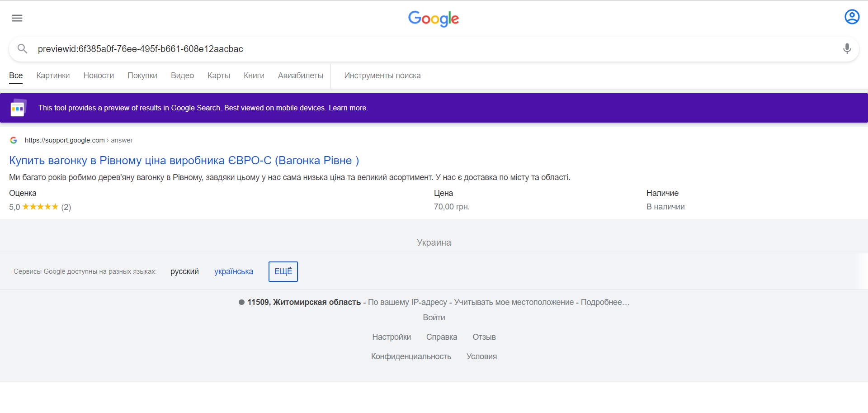The height and width of the screenshot is (413, 868).
Task: Click Учитывать мое местоположение link
Action: click(x=514, y=302)
